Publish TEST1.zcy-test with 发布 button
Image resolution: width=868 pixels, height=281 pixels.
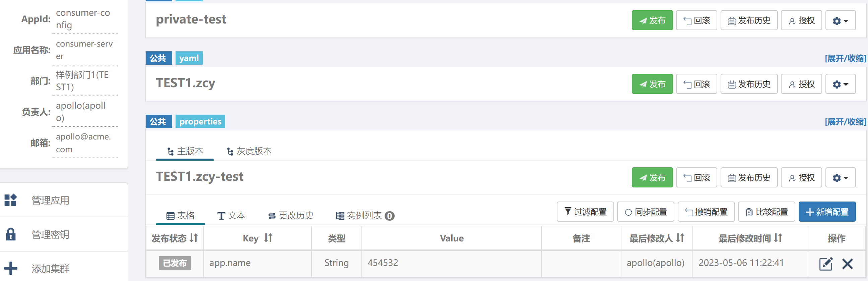(x=652, y=177)
